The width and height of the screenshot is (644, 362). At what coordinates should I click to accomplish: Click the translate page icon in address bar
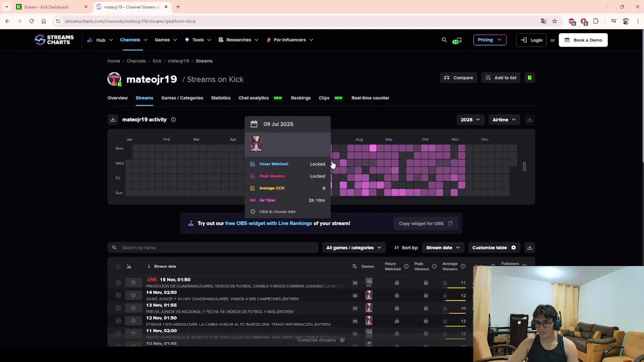(x=543, y=21)
